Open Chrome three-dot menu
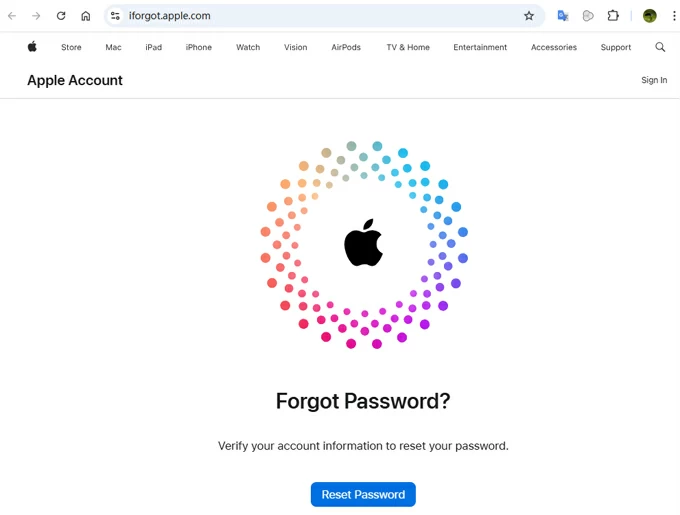Image resolution: width=680 pixels, height=515 pixels. (x=674, y=16)
